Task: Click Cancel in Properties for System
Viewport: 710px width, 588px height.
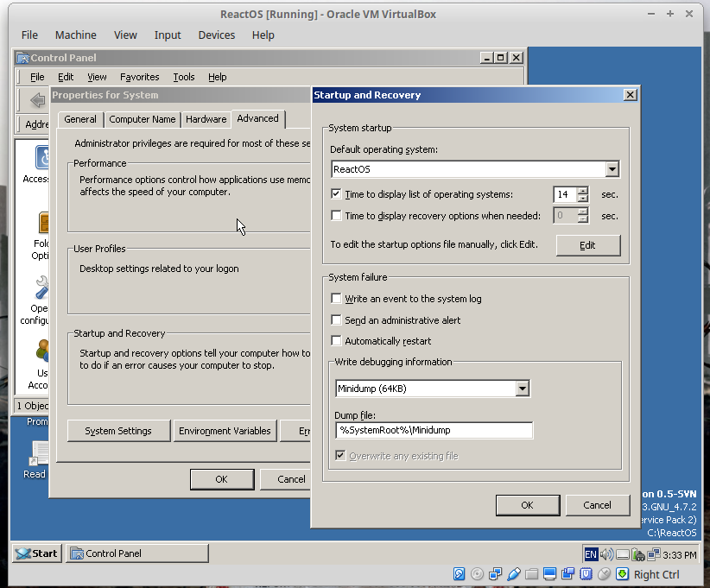Action: click(285, 479)
